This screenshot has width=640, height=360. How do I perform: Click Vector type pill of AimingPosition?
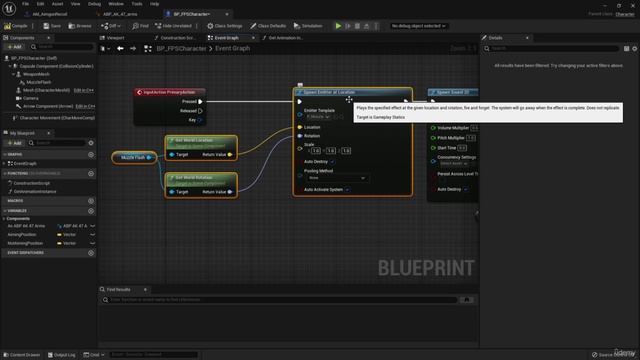[x=67, y=235]
